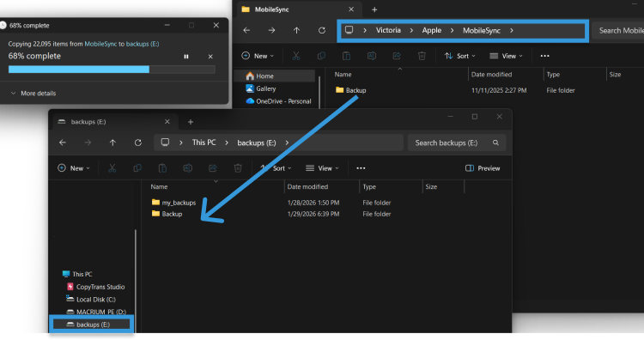The width and height of the screenshot is (644, 340).
Task: Click the backups (E:) breadcrumb segment
Action: pyautogui.click(x=257, y=143)
